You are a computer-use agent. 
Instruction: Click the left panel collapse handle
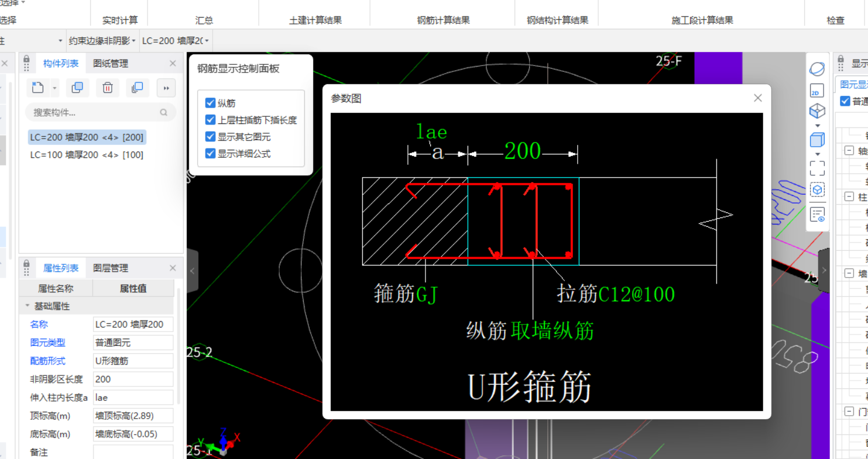193,271
